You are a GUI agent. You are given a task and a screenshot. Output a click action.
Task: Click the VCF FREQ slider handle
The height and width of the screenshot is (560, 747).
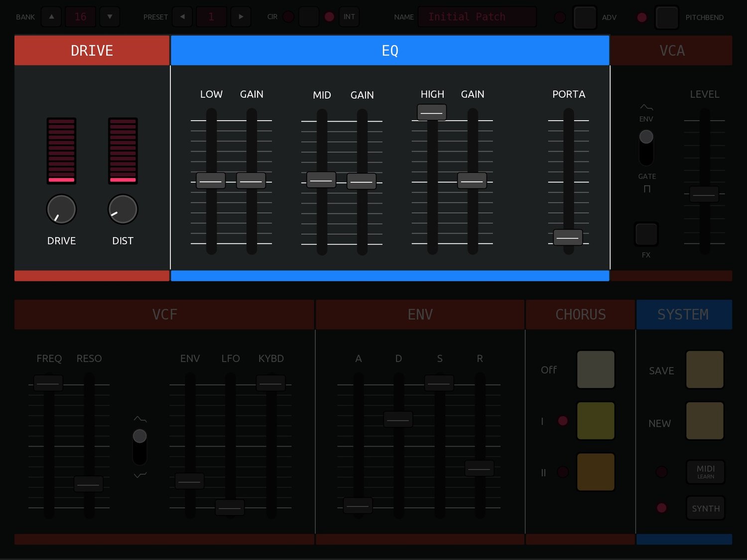click(x=48, y=383)
